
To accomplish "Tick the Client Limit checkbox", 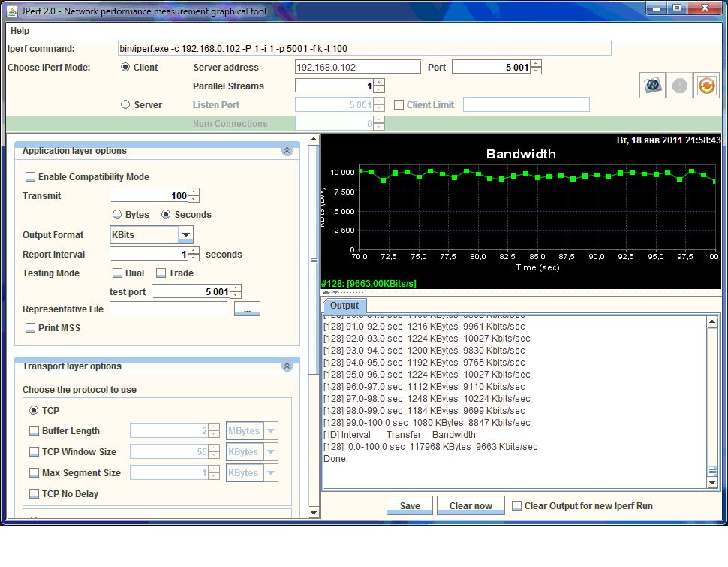I will (x=399, y=105).
